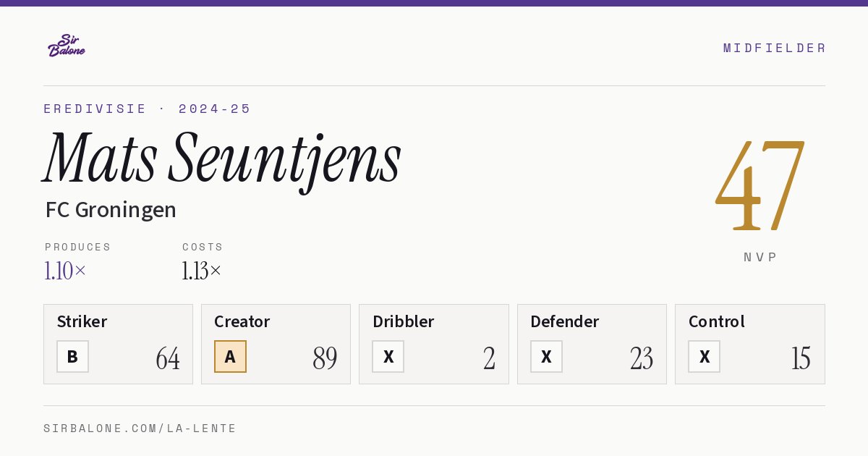Click the costs value 1.13×

coord(202,271)
